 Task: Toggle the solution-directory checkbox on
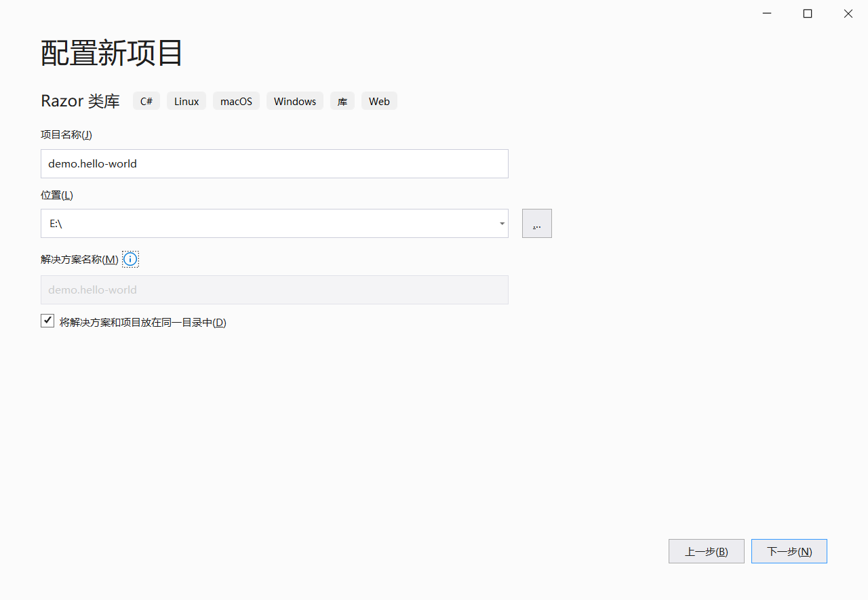47,320
